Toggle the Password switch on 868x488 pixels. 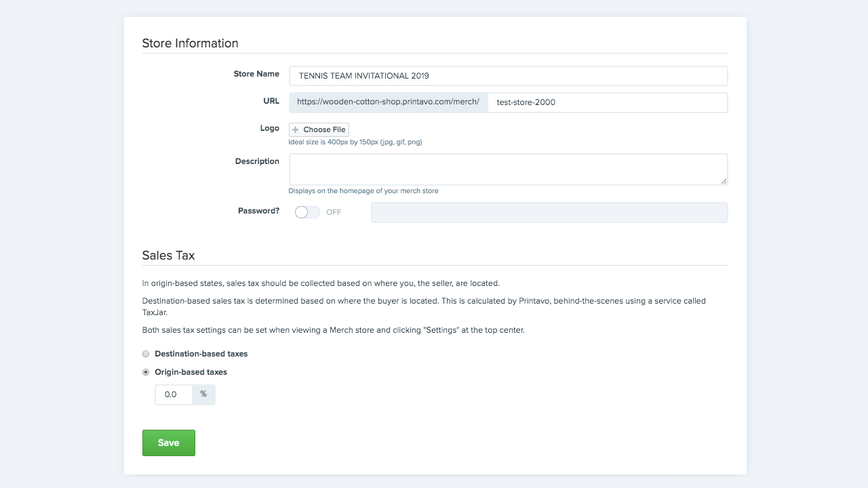[307, 212]
